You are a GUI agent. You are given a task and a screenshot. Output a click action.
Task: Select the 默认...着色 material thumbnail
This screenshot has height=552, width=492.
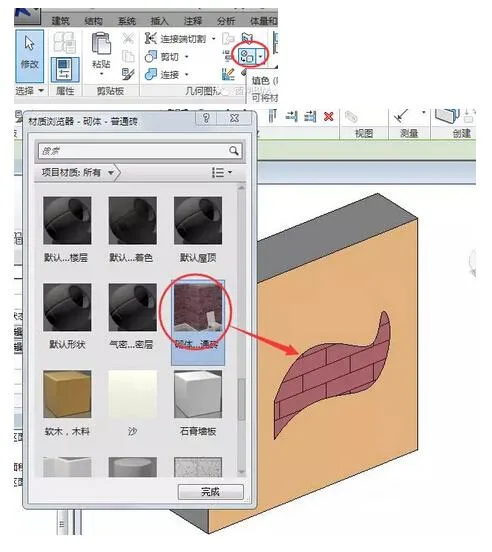pos(133,220)
